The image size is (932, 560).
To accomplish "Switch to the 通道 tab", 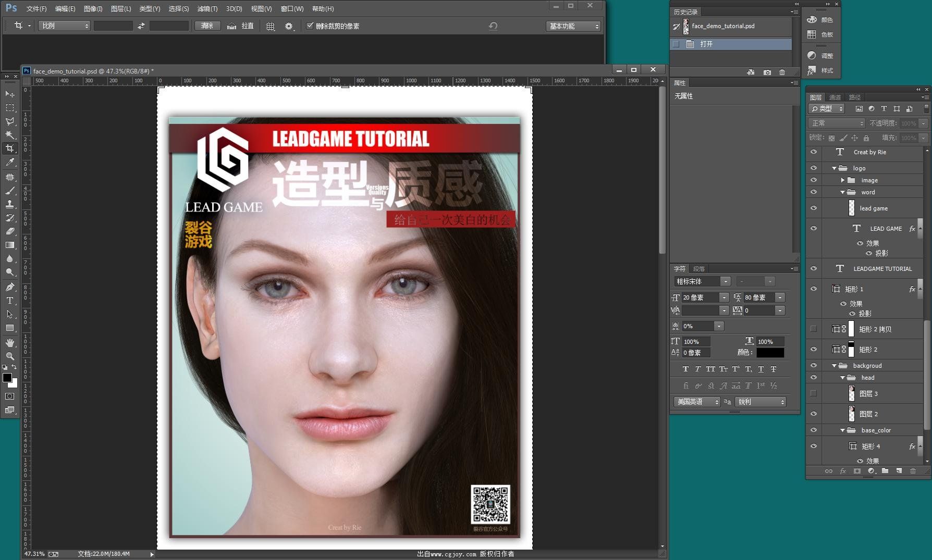I will (x=835, y=97).
